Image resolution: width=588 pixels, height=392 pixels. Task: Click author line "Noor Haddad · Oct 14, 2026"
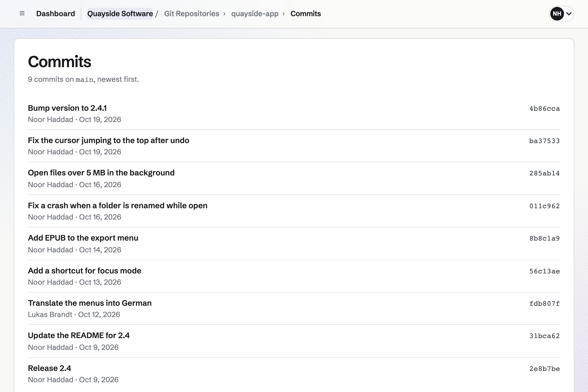[74, 250]
